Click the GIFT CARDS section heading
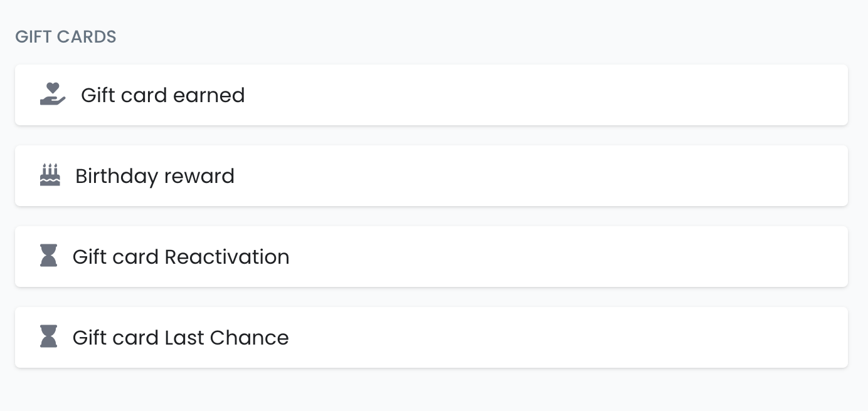Screen dimensions: 868x411 coord(66,37)
